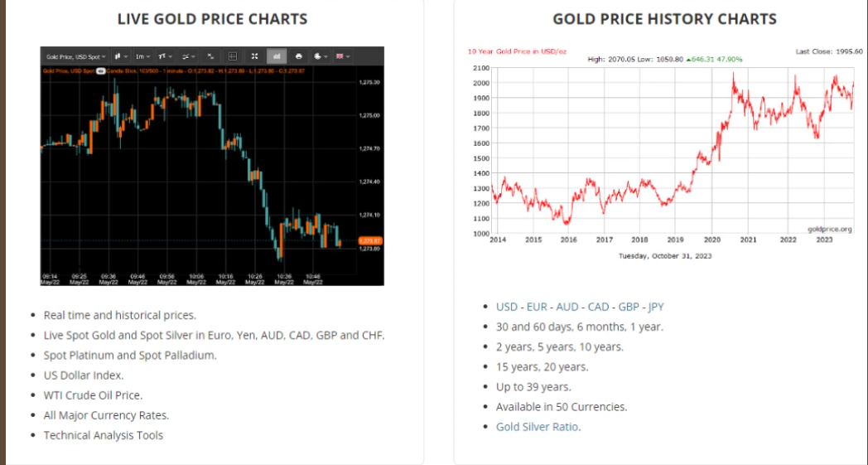
Task: Click the print chart icon
Action: coord(298,56)
